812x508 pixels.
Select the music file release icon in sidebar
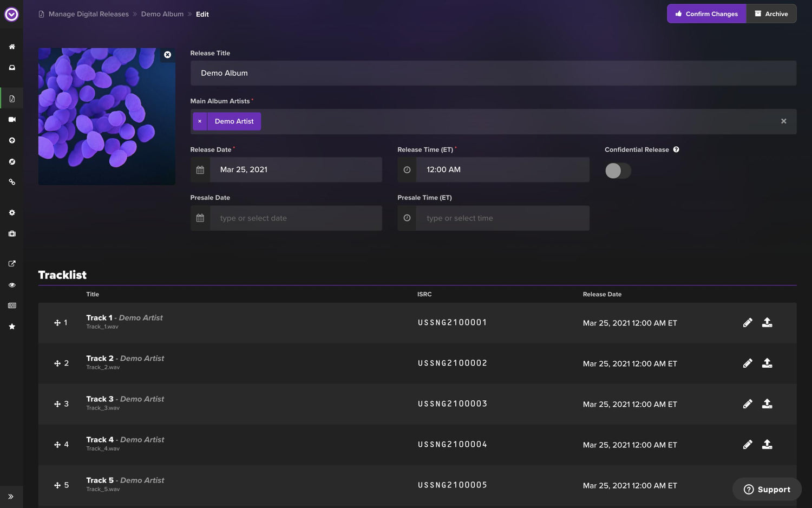pyautogui.click(x=12, y=98)
